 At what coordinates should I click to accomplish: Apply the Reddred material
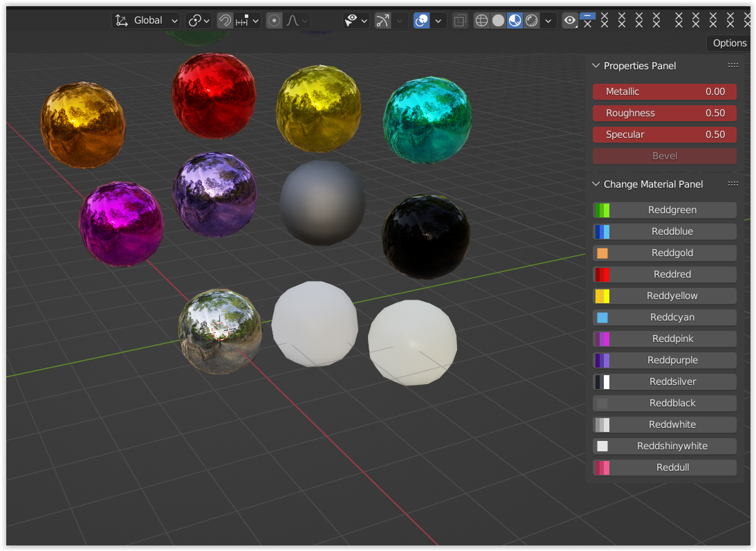pyautogui.click(x=665, y=275)
